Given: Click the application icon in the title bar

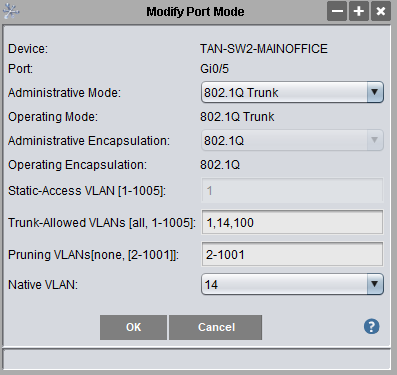Looking at the screenshot, I should tap(11, 11).
